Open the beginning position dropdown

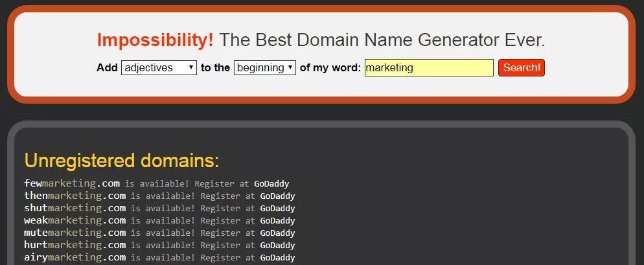(x=265, y=68)
